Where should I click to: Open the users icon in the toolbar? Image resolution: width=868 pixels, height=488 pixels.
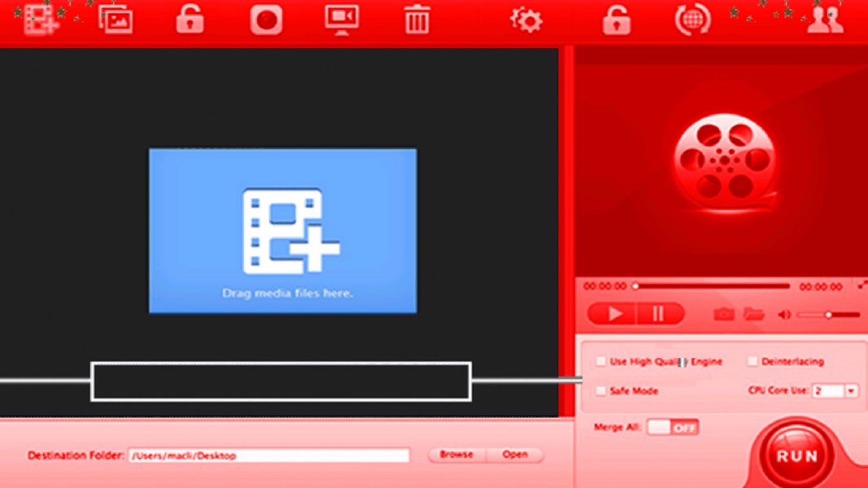pos(825,20)
